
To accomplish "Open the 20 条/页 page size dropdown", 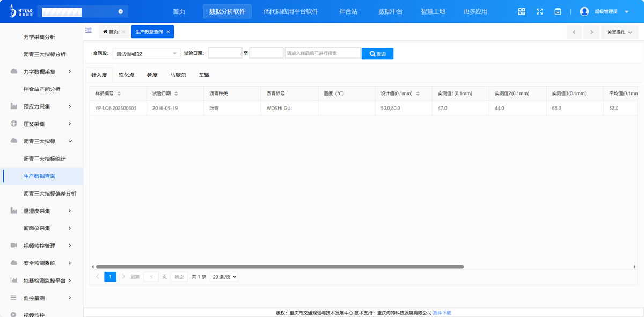I will pyautogui.click(x=224, y=277).
